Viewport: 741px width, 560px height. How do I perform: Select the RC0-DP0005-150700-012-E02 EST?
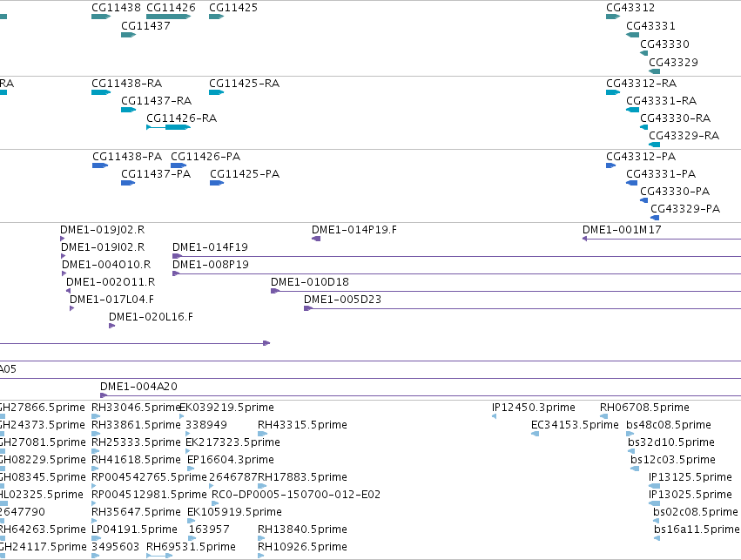click(215, 503)
